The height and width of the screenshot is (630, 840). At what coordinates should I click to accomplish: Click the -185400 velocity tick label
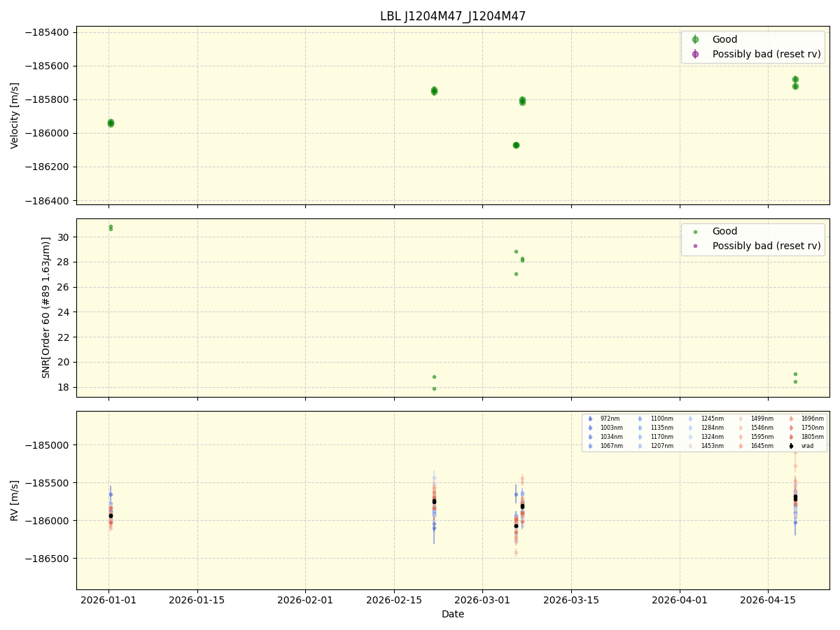click(46, 32)
